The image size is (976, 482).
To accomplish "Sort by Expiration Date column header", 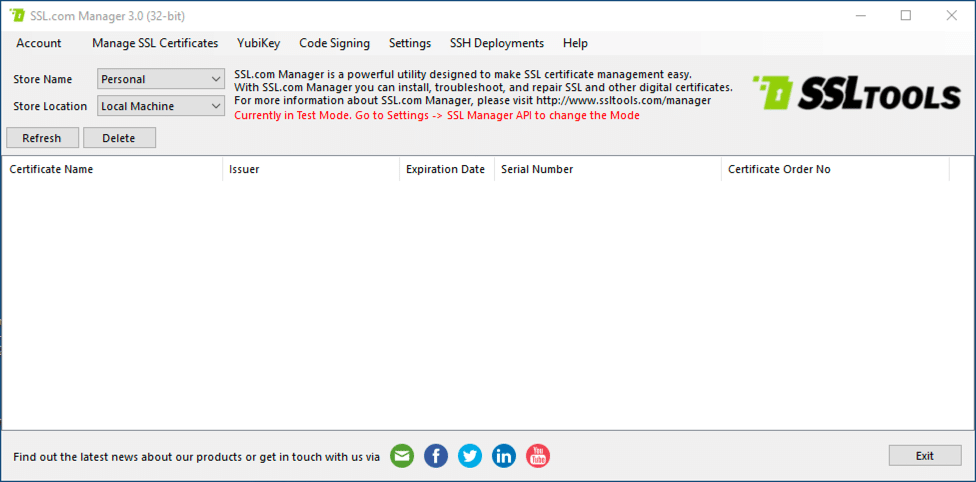I will [x=446, y=170].
